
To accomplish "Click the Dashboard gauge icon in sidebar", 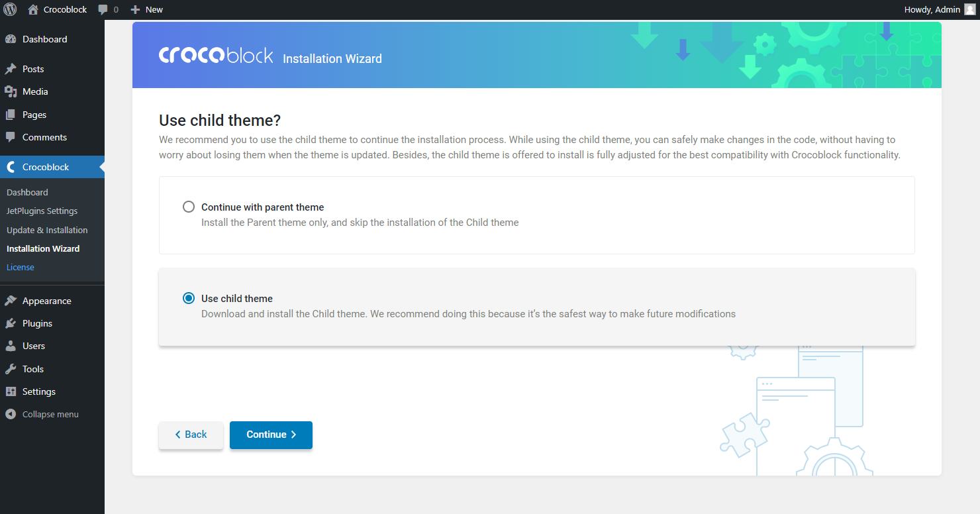I will (11, 39).
